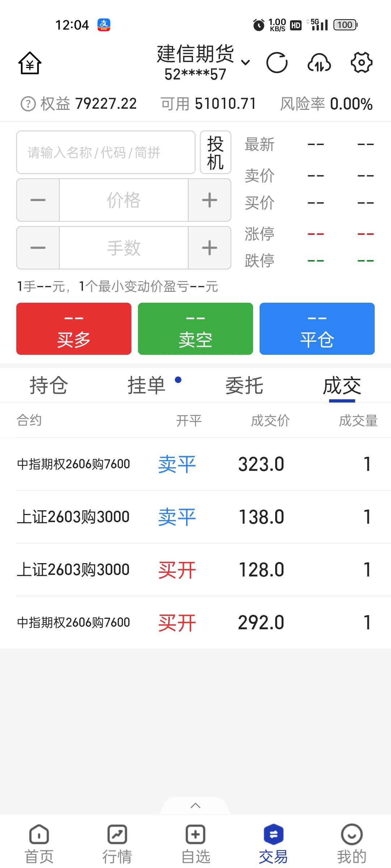Tap the 最新 latest price label
Screen dimensions: 391x868
(x=260, y=144)
